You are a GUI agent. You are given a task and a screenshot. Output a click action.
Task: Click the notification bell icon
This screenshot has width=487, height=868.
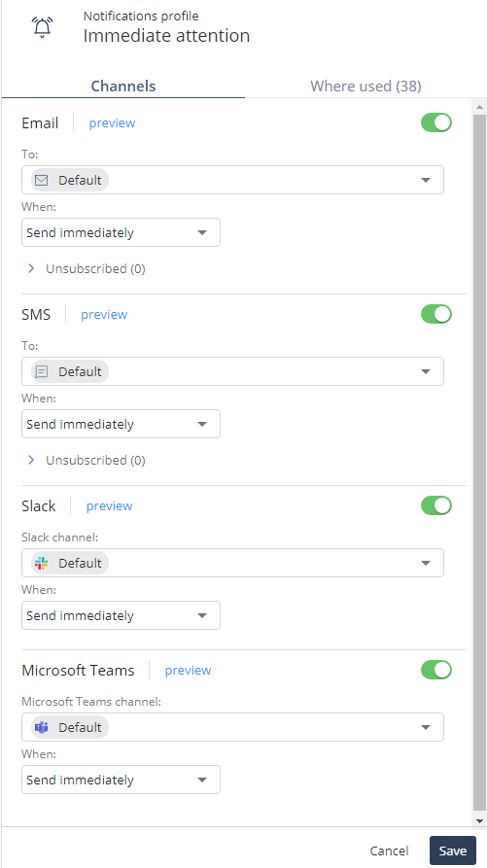tap(43, 26)
